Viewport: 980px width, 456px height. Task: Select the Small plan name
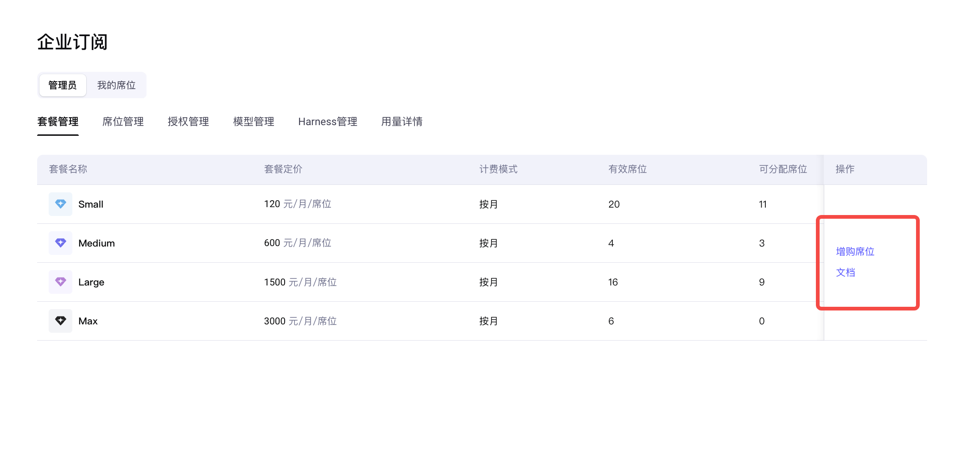(x=91, y=204)
